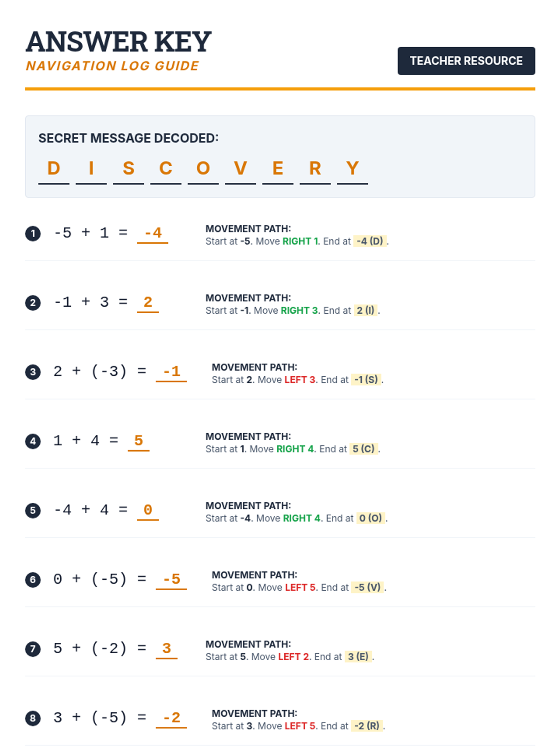Click the red LEFT 3 movement text

tap(300, 380)
